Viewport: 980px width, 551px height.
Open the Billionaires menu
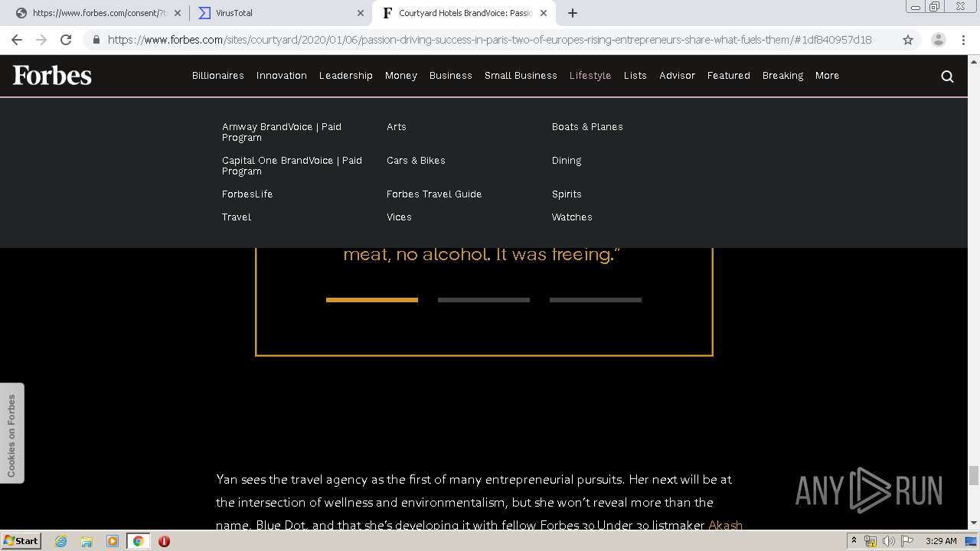click(x=218, y=76)
